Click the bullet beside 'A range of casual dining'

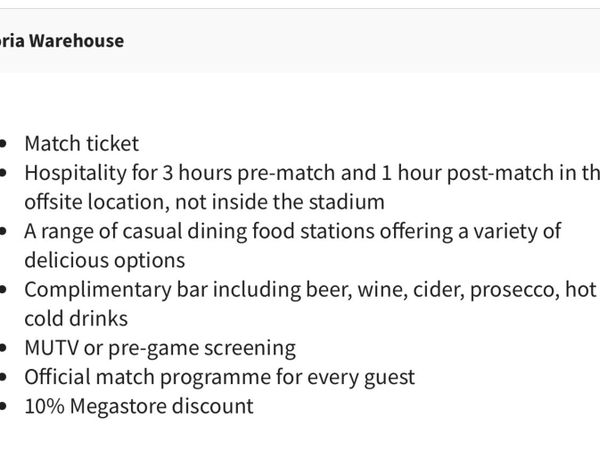7,231
